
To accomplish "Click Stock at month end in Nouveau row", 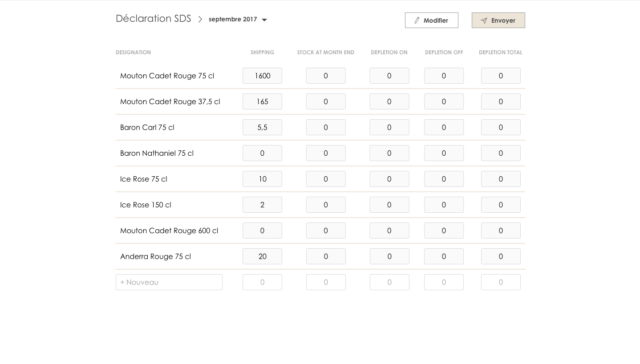I will [326, 282].
